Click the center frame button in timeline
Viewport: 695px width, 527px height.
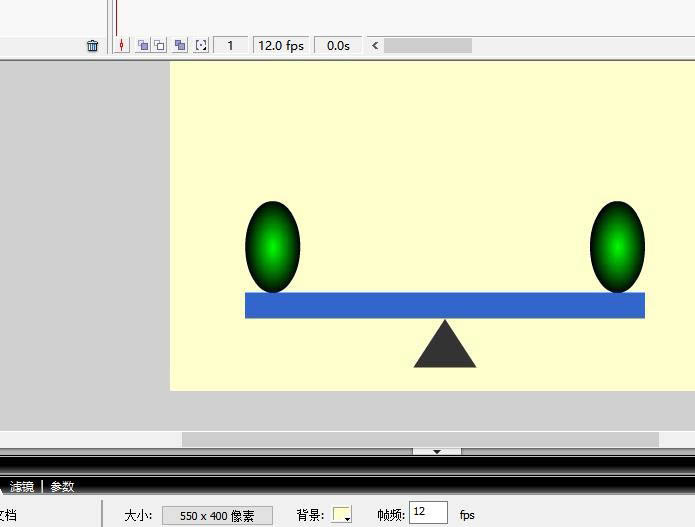(x=122, y=46)
